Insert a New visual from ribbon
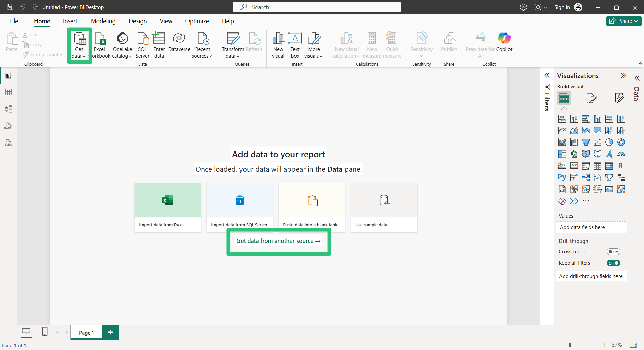This screenshot has width=644, height=350. pyautogui.click(x=278, y=45)
